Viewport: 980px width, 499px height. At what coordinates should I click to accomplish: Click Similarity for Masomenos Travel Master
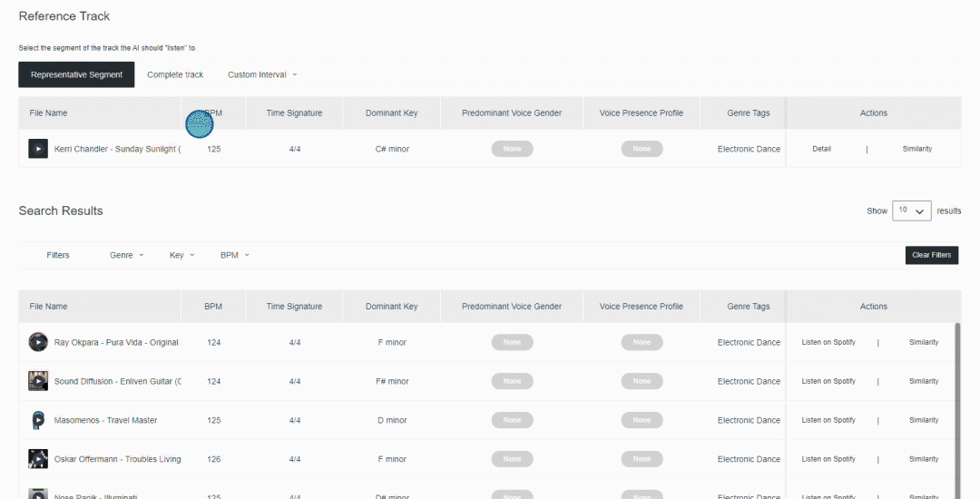pos(924,420)
